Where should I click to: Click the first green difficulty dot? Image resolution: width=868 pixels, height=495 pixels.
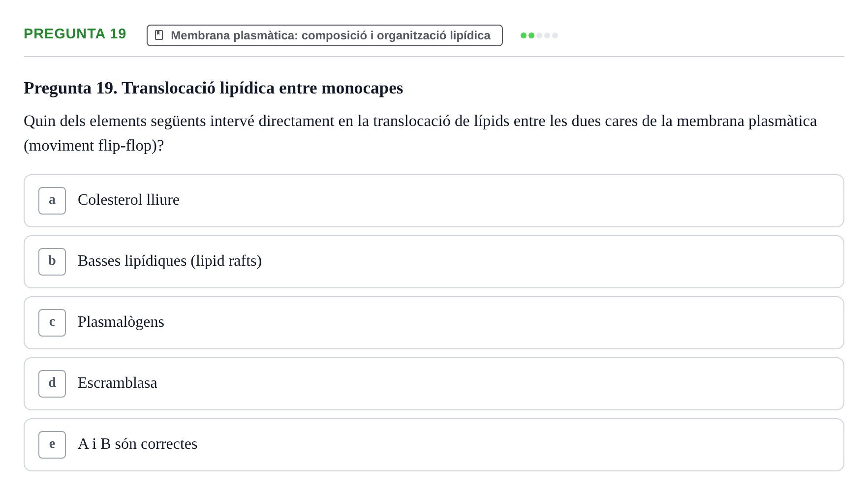coord(524,35)
